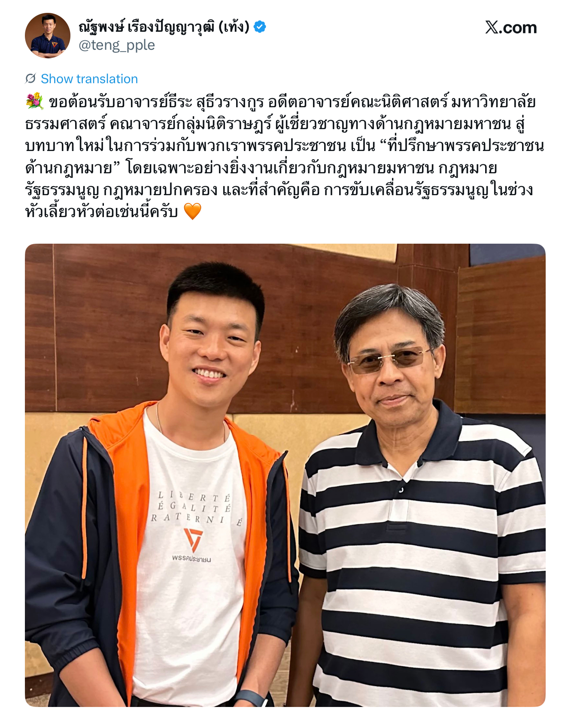Click the wooden wall panel behind the men
Viewport: 565px width, 728px height.
pos(107,326)
